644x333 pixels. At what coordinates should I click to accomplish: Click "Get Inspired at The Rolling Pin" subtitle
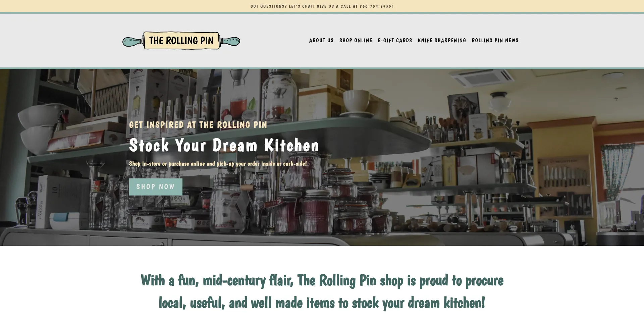198,125
